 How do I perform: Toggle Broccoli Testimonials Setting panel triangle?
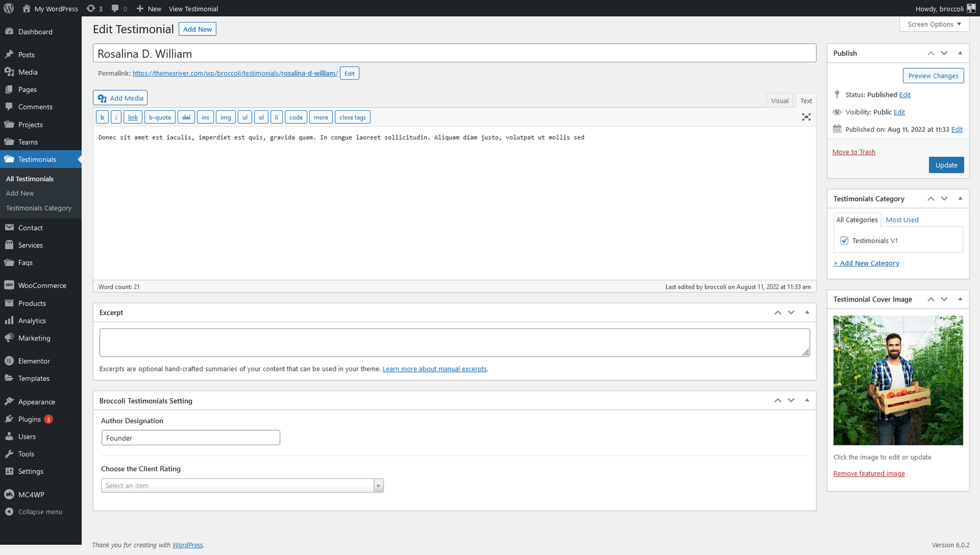click(x=807, y=401)
